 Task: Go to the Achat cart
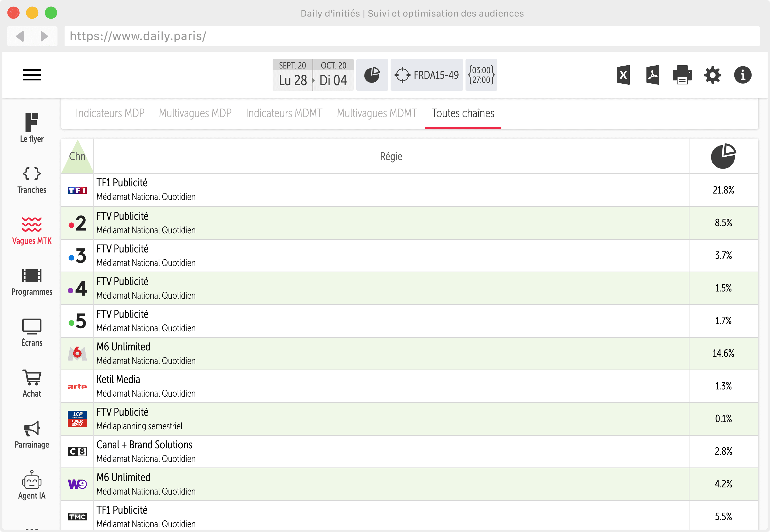[x=32, y=384]
